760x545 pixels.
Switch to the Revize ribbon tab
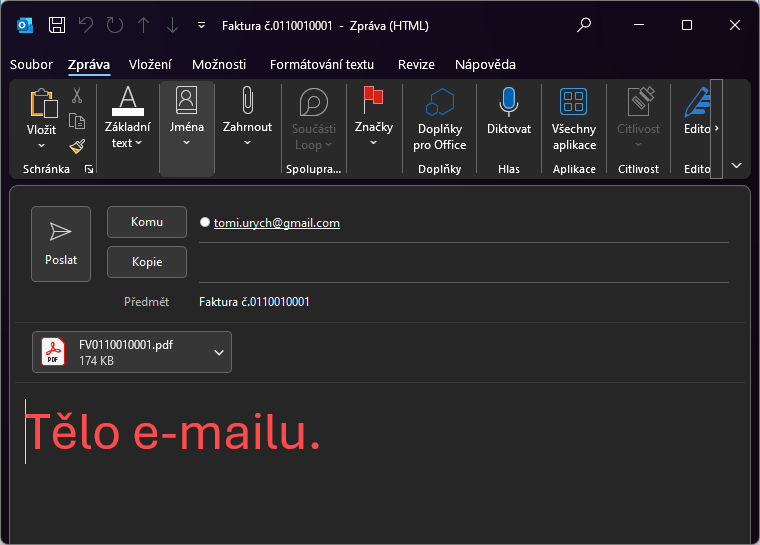[416, 64]
